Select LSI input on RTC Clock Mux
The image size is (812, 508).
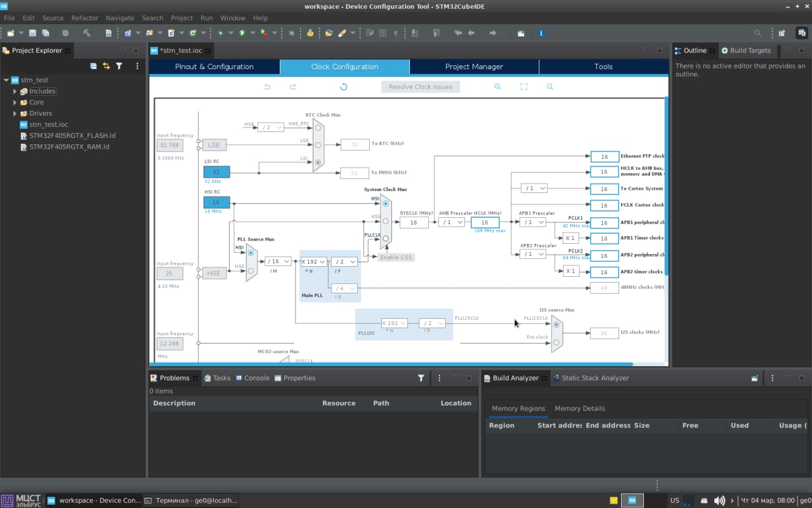point(318,162)
